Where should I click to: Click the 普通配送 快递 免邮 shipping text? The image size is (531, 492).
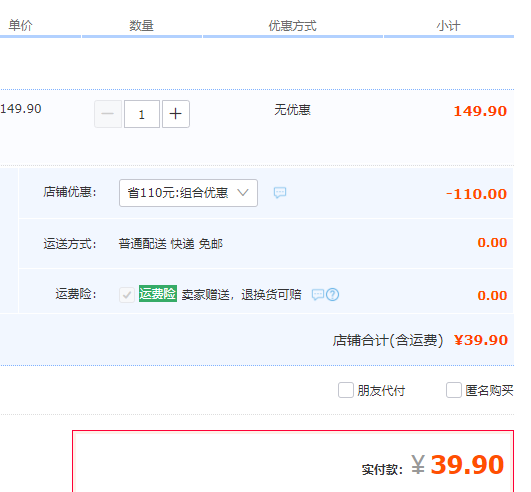click(x=171, y=244)
